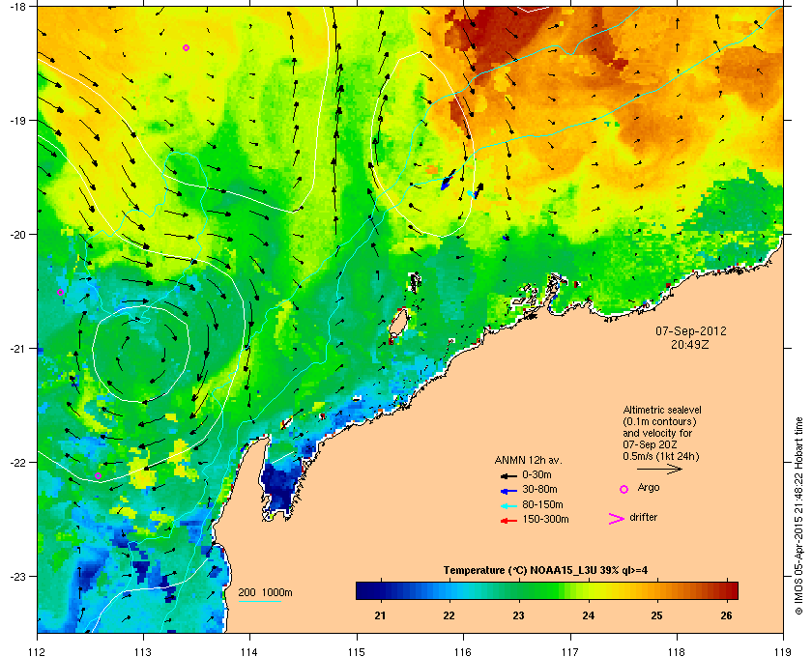Click the longitude axis label 117

coord(569,651)
